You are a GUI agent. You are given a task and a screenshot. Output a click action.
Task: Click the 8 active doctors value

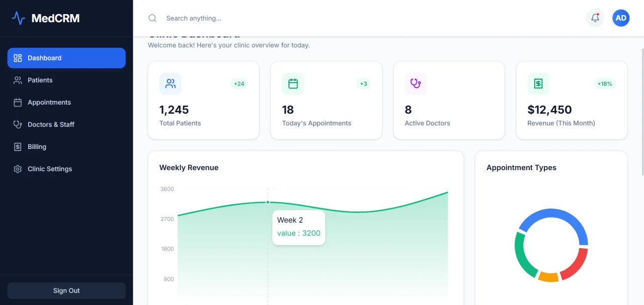(408, 110)
